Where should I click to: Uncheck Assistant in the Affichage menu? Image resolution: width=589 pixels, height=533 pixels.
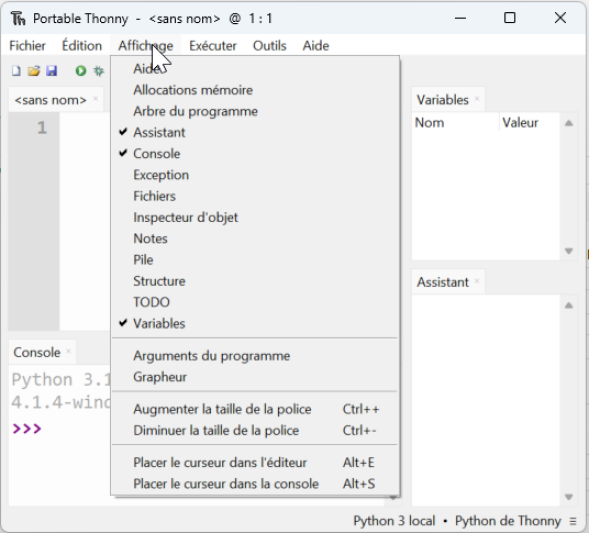click(255, 132)
